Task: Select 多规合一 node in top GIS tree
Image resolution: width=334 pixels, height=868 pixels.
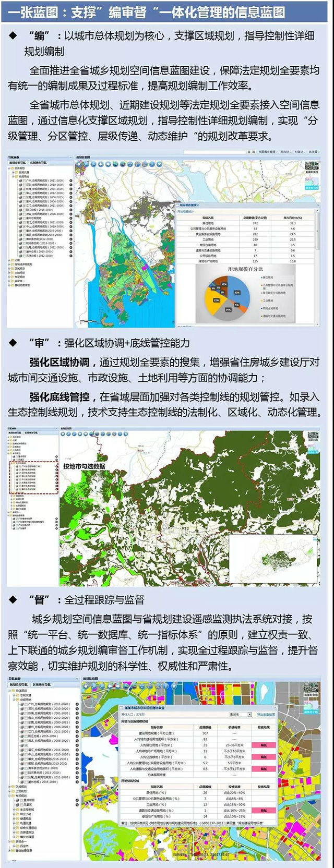Action: [19, 281]
